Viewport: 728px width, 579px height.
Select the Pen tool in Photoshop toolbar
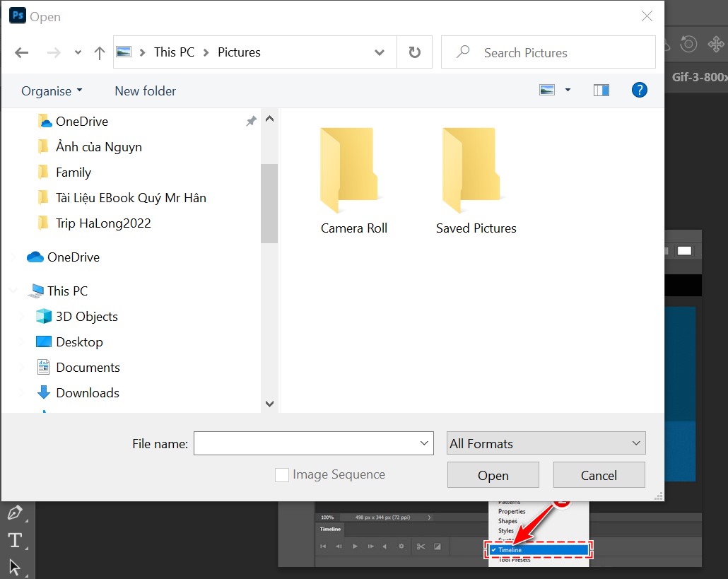(x=14, y=513)
